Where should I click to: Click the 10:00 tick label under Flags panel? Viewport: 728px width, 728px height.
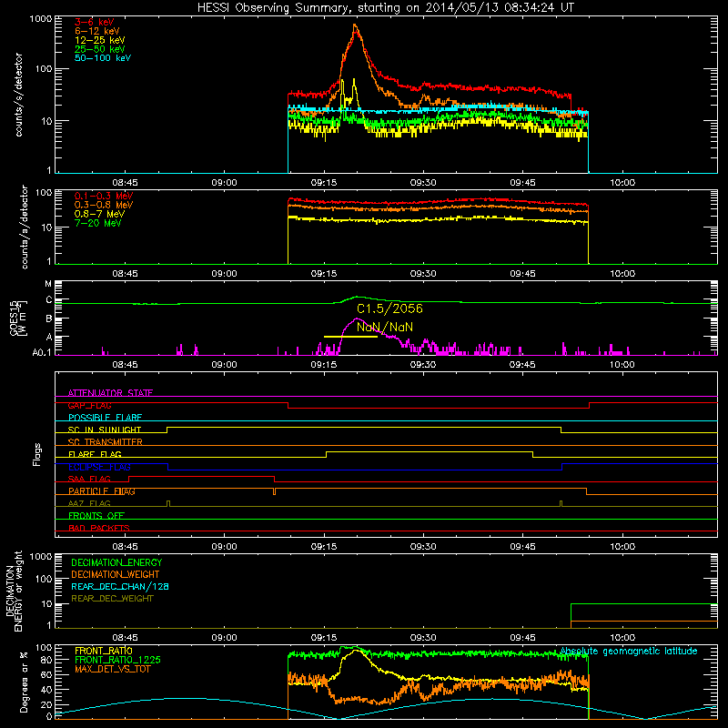(x=622, y=547)
